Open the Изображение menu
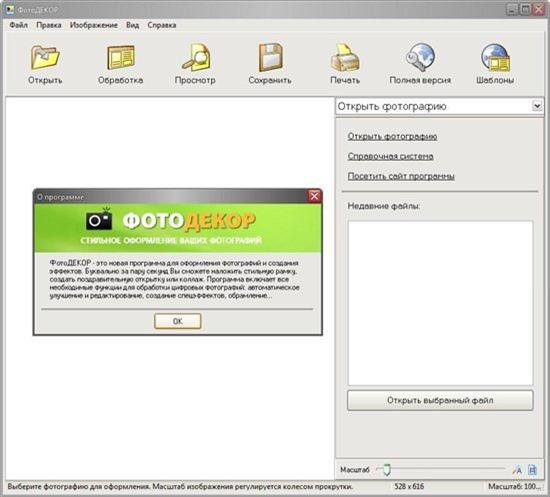This screenshot has height=497, width=550. (x=94, y=25)
